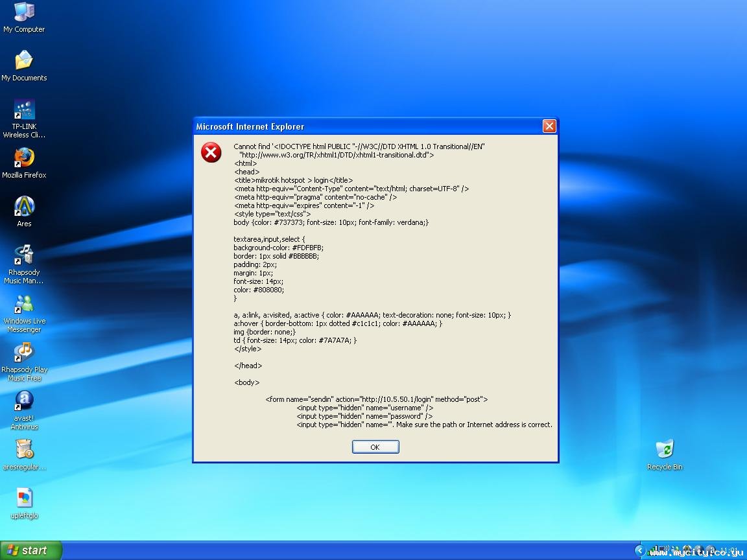
Task: Open the My Computer desktop icon
Action: (x=24, y=18)
